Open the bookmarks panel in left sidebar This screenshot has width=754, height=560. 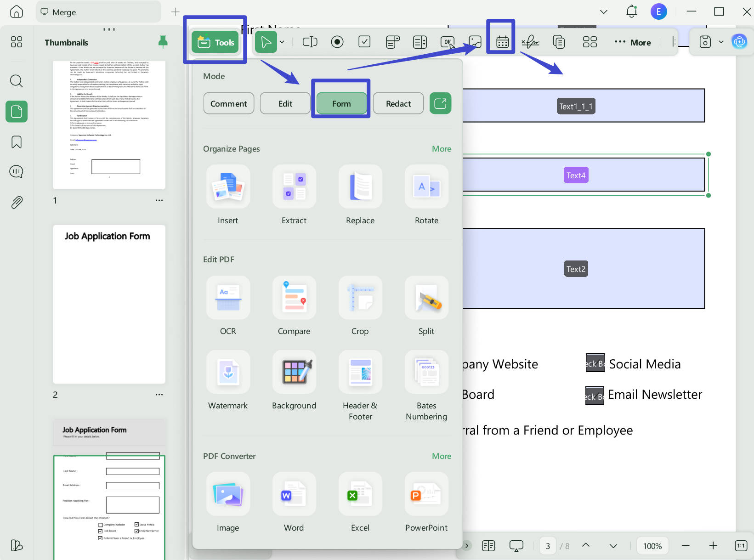pyautogui.click(x=17, y=142)
